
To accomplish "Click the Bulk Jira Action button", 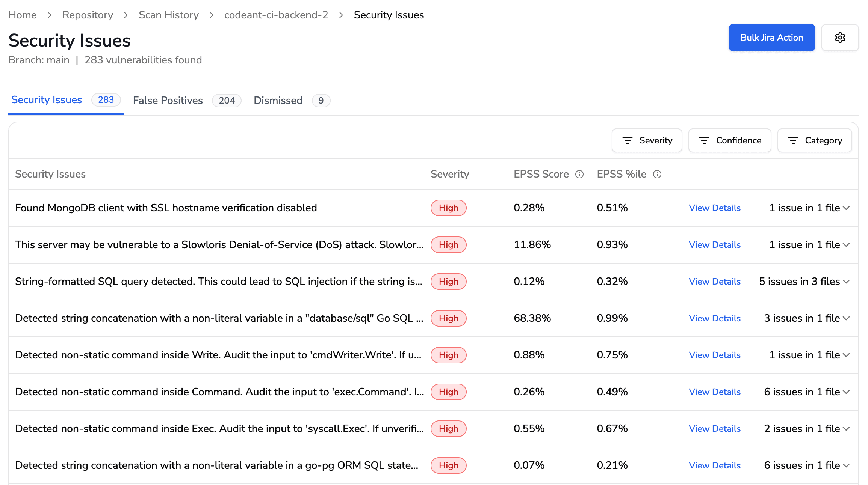I will [x=771, y=38].
